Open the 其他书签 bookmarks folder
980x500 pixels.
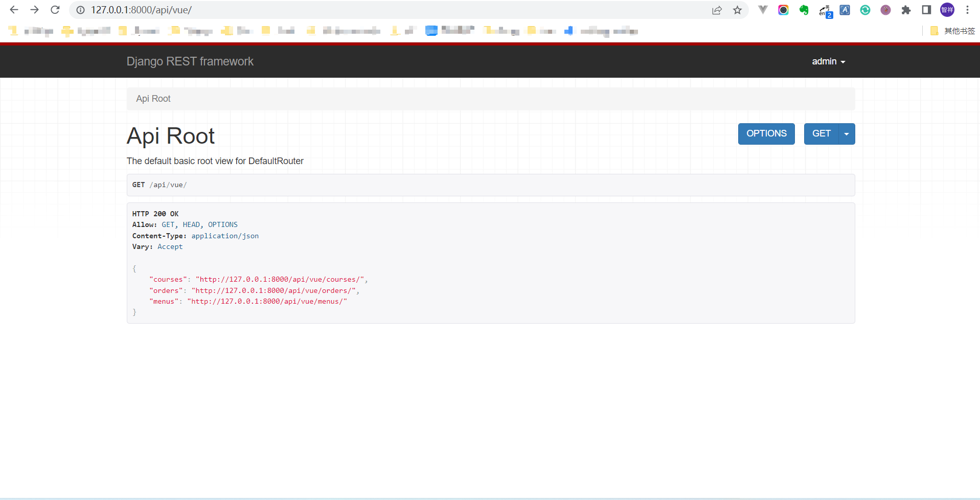953,31
